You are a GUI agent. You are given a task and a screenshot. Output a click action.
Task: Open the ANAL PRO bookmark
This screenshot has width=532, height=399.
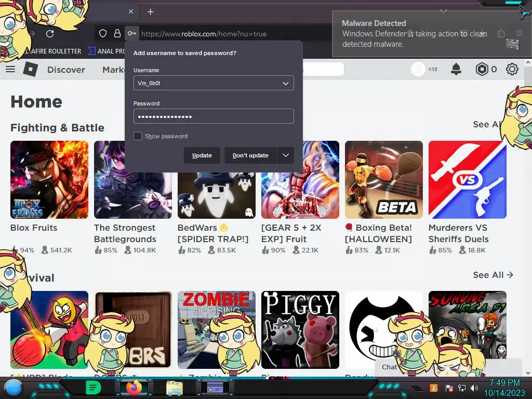(107, 51)
